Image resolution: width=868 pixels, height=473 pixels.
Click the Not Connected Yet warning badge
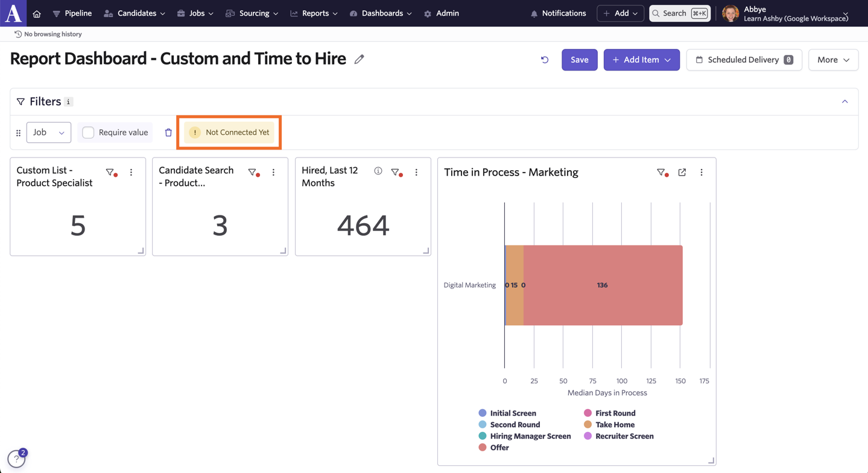point(229,133)
